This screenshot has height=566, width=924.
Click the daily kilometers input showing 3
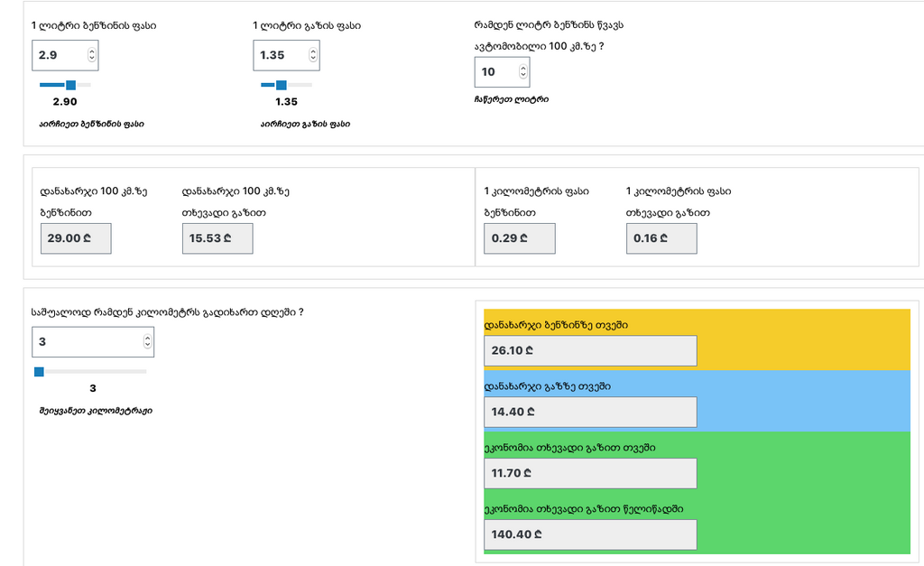86,342
